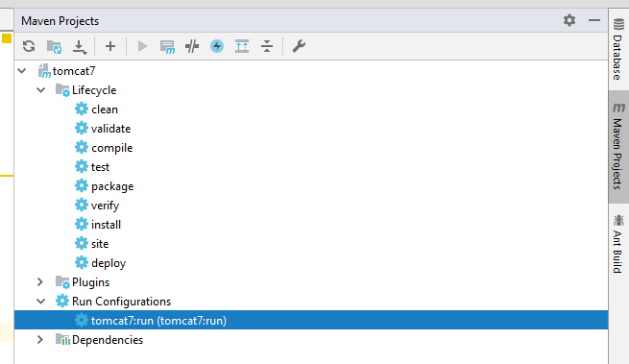Click the gear icon beside package
This screenshot has width=629, height=364.
(x=82, y=185)
